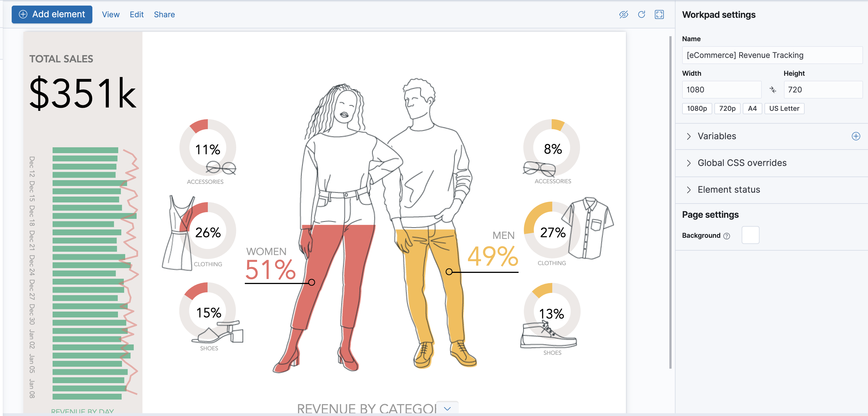This screenshot has height=416, width=868.
Task: Click the Height input field
Action: click(x=823, y=90)
